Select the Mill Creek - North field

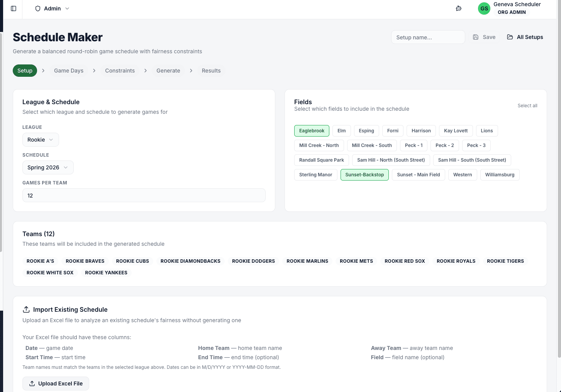tap(319, 145)
